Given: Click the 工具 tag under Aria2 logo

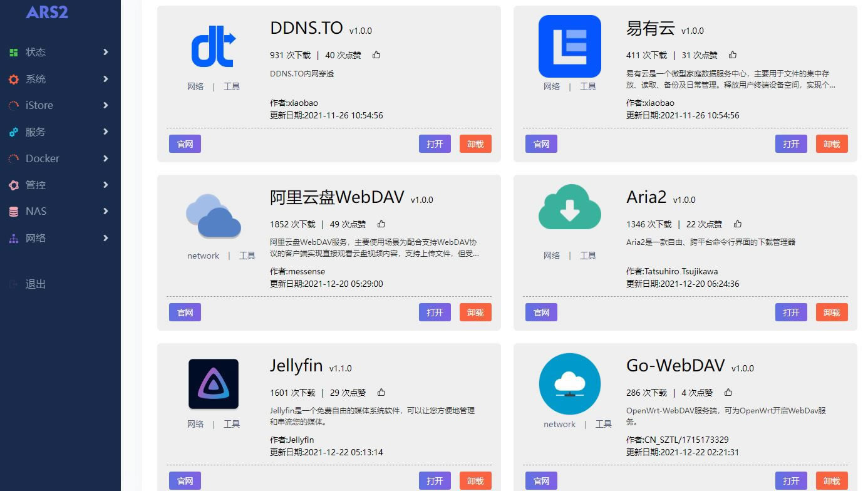Looking at the screenshot, I should 587,256.
